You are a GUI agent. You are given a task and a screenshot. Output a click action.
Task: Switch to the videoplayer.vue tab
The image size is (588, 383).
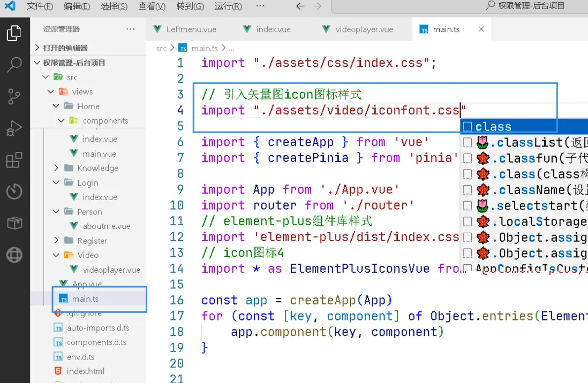pyautogui.click(x=364, y=29)
